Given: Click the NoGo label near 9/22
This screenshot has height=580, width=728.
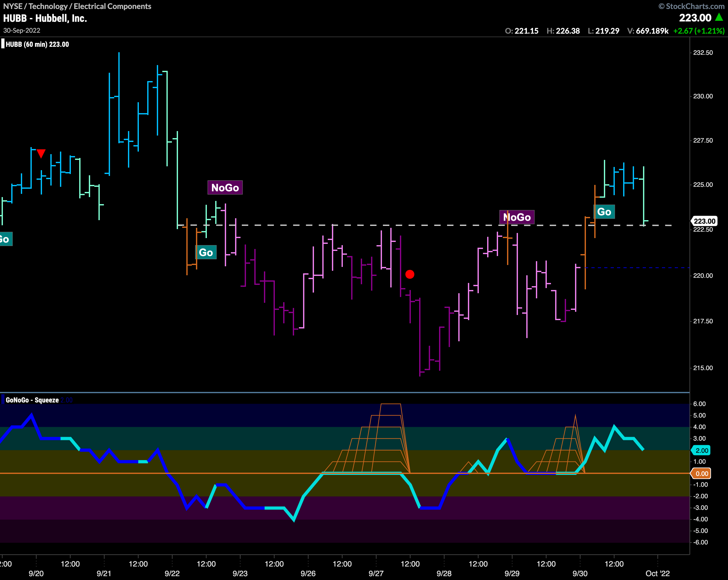Looking at the screenshot, I should click(x=225, y=187).
